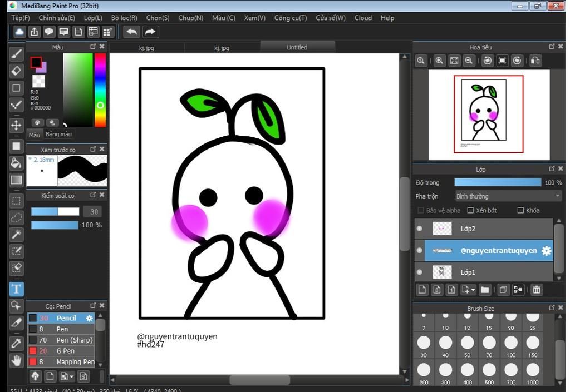Click the Redo arrow in toolbar
The height and width of the screenshot is (392, 570).
[150, 32]
